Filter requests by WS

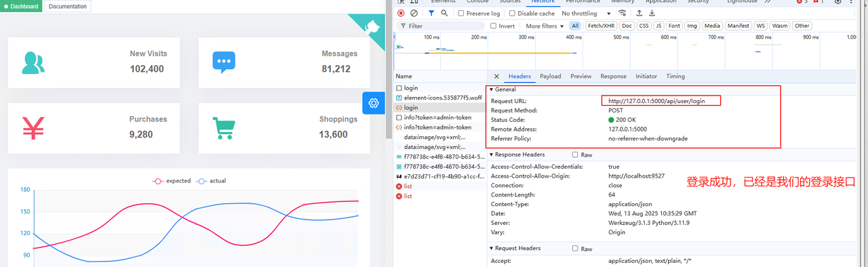tap(761, 26)
